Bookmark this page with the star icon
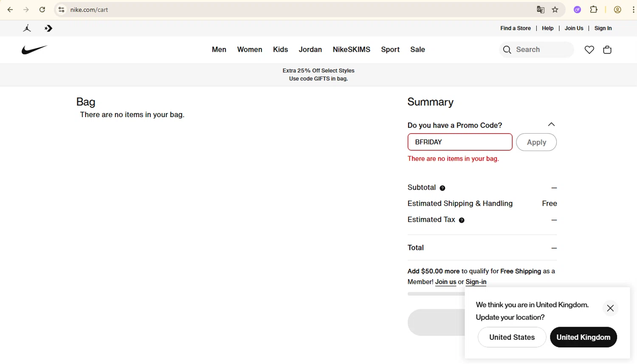637x364 pixels. (555, 10)
